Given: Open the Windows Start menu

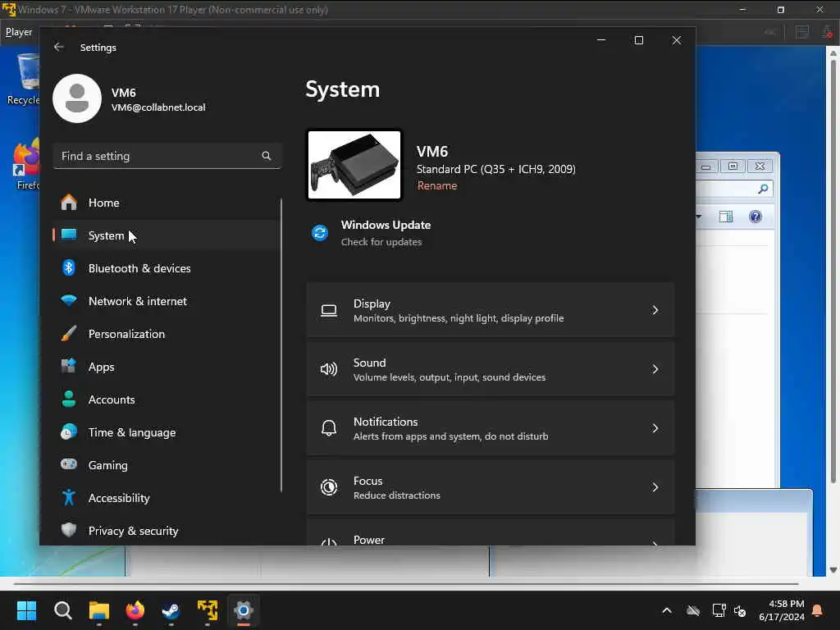Looking at the screenshot, I should click(26, 610).
